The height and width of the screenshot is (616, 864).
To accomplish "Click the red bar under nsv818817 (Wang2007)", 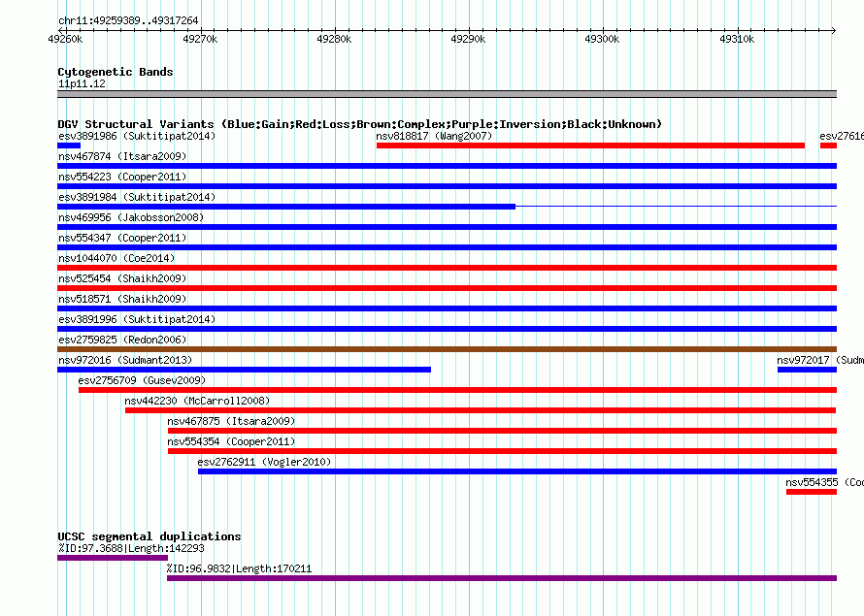I will [x=590, y=146].
